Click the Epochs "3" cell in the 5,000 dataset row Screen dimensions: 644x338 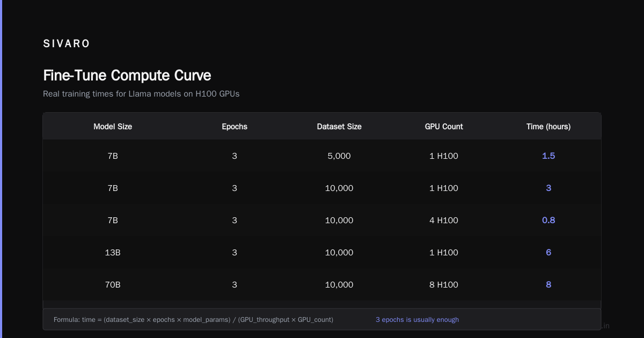[x=235, y=156]
